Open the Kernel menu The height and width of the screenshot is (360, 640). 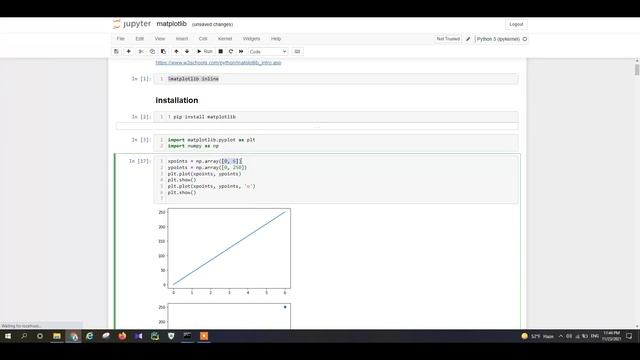225,39
